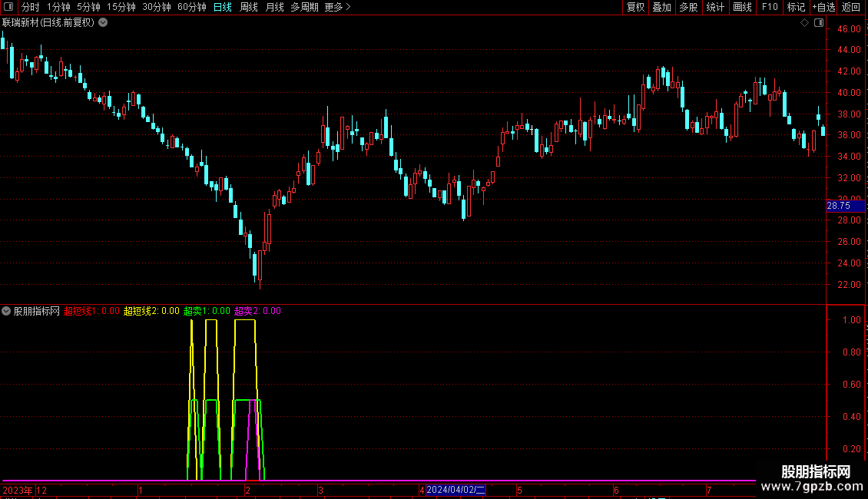This screenshot has height=499, width=868.
Task: Open dropdown next to 联瑞新材 title
Action: coord(103,23)
